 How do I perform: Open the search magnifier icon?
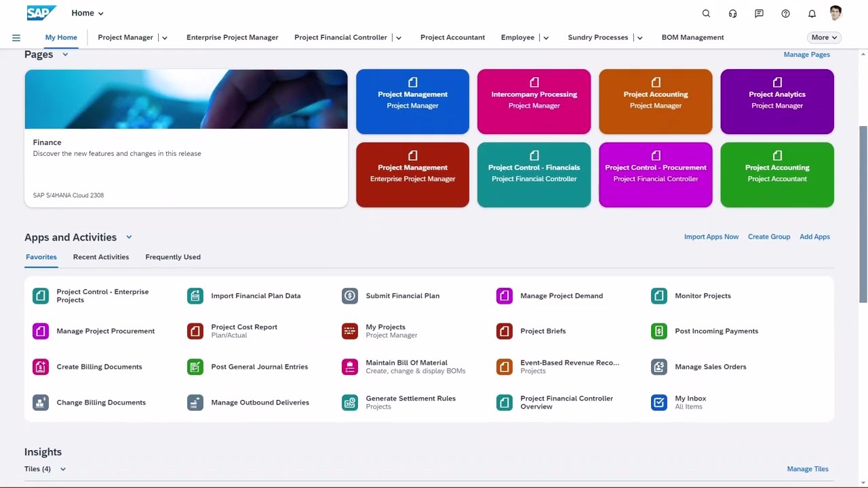point(706,14)
